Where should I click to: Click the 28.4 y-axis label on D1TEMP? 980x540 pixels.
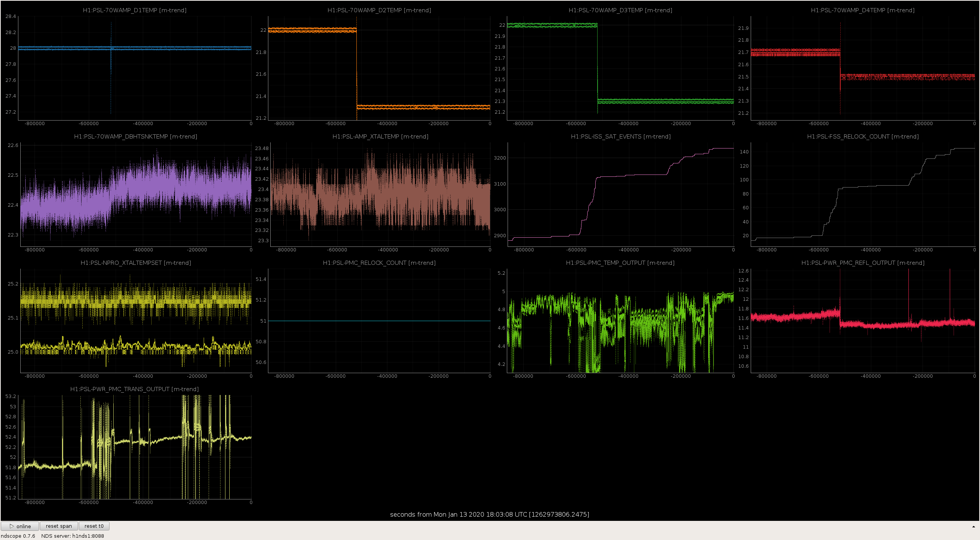click(11, 16)
